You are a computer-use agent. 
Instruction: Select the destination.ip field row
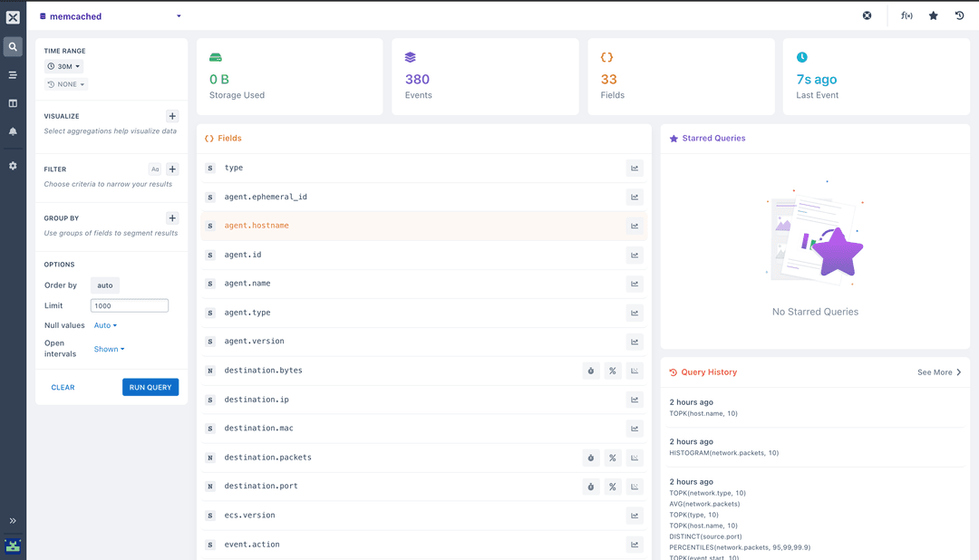(x=424, y=400)
